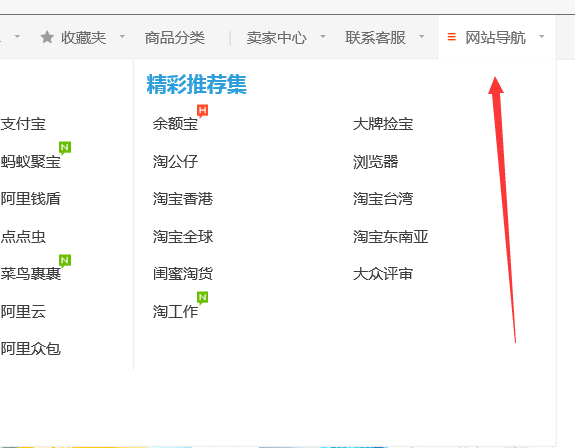This screenshot has width=575, height=448.
Task: Expand the 联系客服 dropdown arrow
Action: click(421, 36)
